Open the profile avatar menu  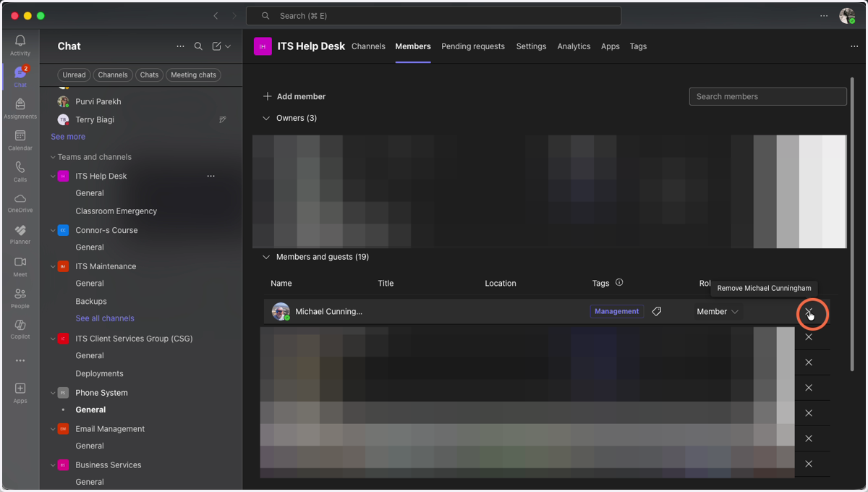847,16
